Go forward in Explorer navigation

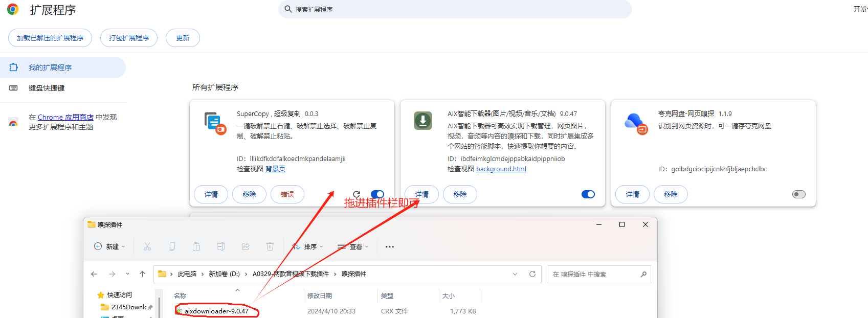112,274
